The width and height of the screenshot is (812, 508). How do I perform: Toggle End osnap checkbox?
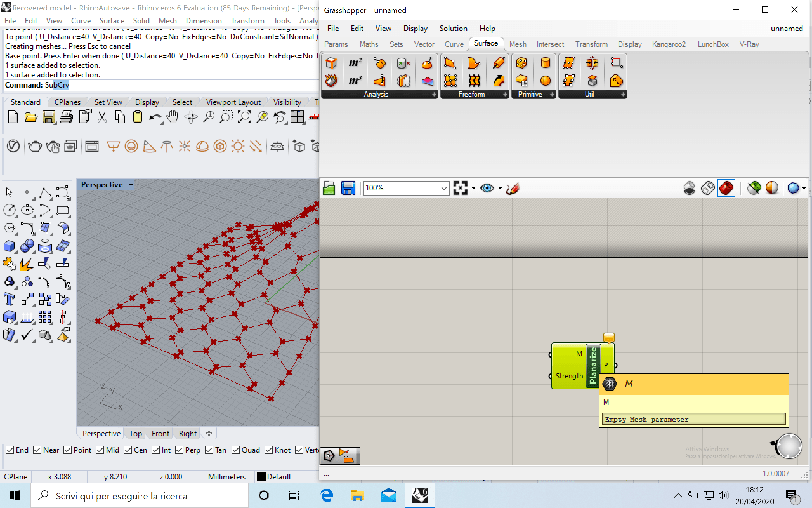10,450
